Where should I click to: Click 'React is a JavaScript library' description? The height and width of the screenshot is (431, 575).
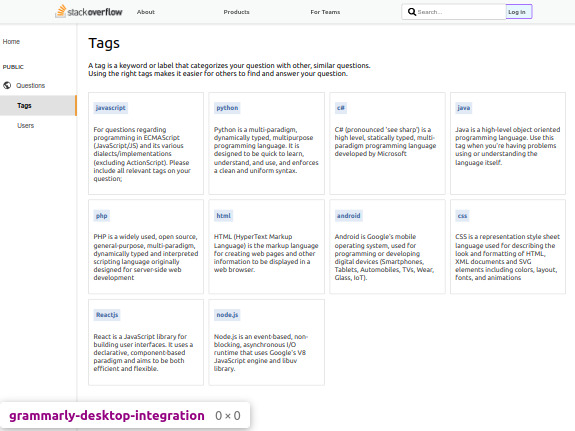[x=143, y=353]
